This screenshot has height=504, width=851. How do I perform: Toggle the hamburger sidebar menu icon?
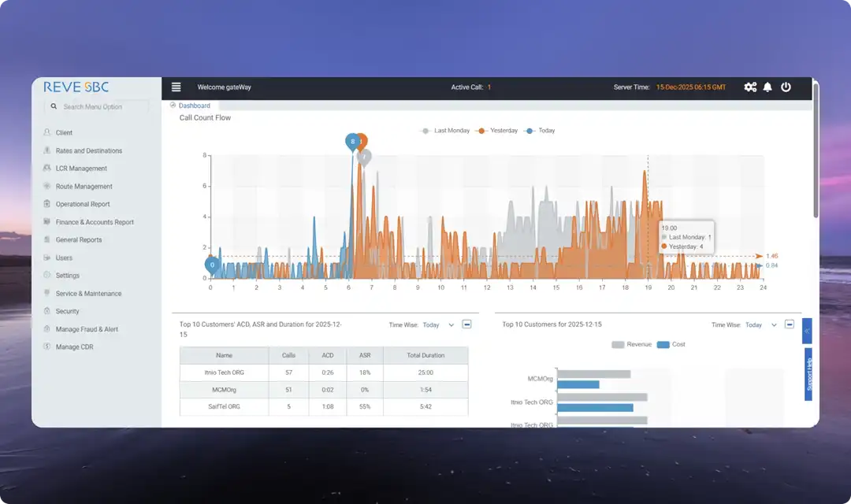pos(176,87)
